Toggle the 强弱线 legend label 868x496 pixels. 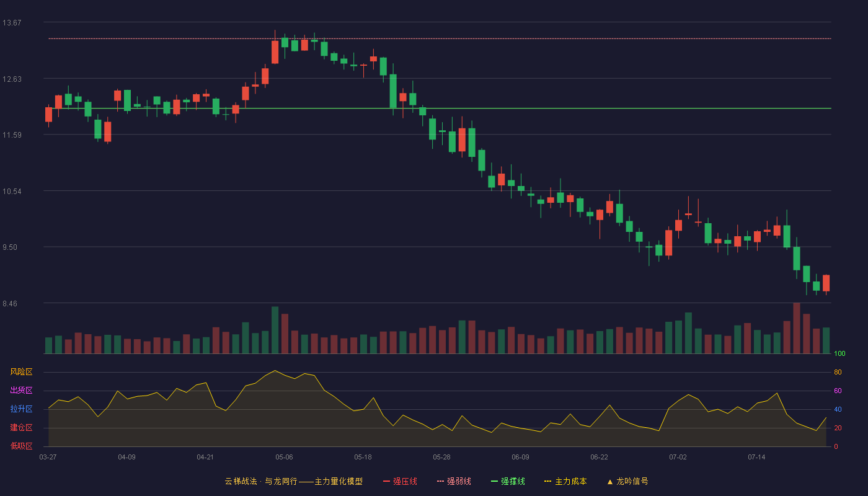pos(459,482)
